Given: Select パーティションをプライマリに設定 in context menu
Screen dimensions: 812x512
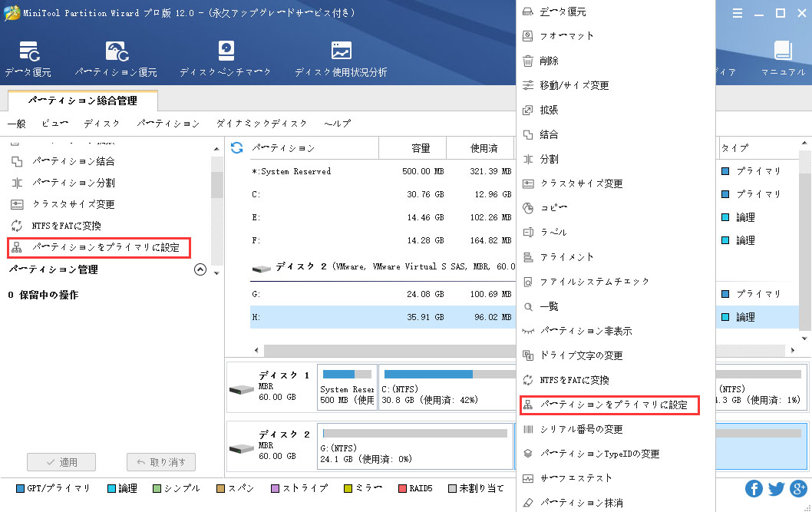Looking at the screenshot, I should click(x=612, y=405).
